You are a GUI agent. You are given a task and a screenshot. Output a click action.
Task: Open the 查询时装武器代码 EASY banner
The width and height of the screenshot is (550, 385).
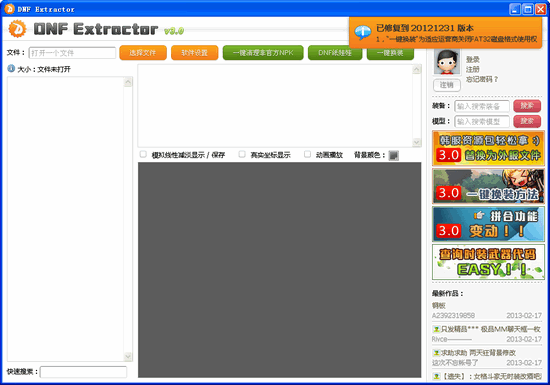click(488, 262)
